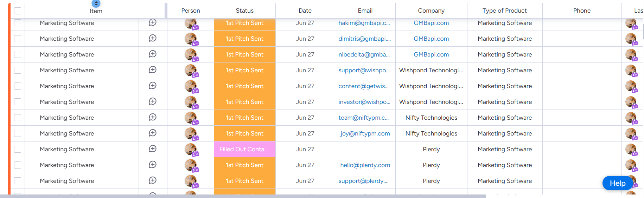Open the status picker for the dimitris@gmbapi row
Screen dimensions: 644x198
pos(244,39)
